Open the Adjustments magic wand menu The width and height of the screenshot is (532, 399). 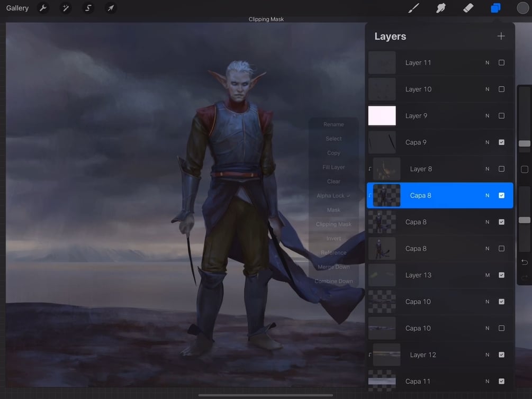[x=66, y=8]
